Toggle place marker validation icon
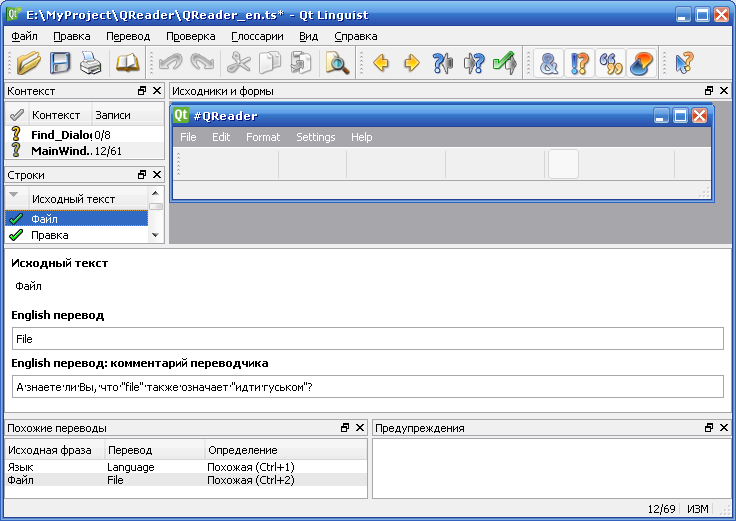This screenshot has height=521, width=736. 642,63
